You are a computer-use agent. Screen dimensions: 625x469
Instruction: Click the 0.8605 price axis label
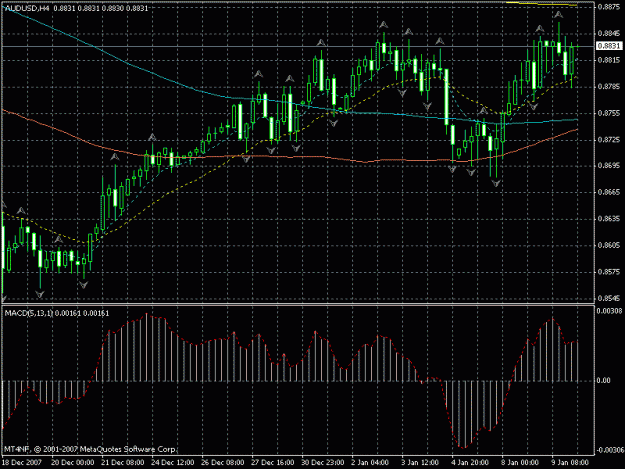pyautogui.click(x=609, y=245)
